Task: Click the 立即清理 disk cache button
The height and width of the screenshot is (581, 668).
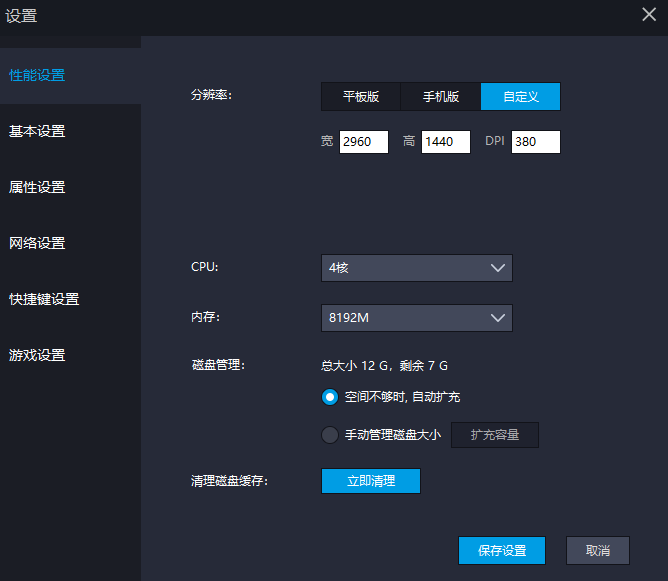Action: 370,481
